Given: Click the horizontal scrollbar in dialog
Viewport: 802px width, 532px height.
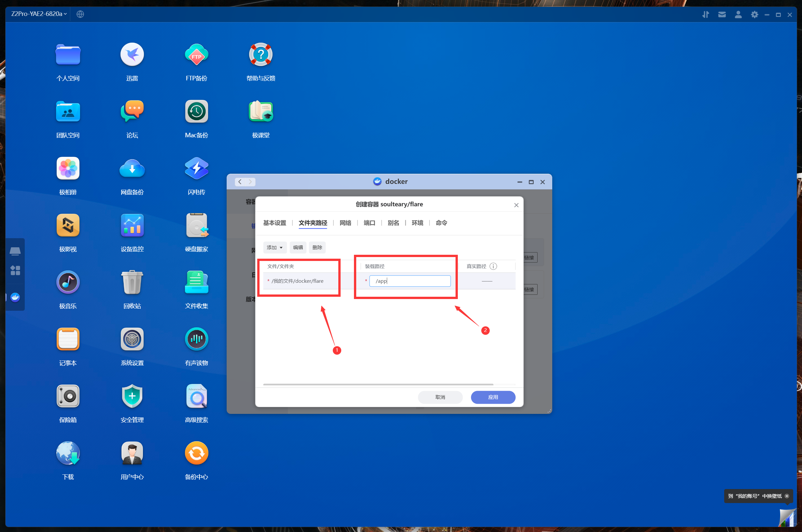Looking at the screenshot, I should (x=378, y=384).
